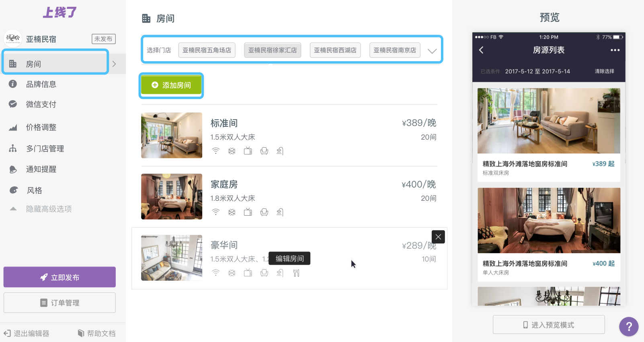Click the ¥400 起 listing image in preview
The width and height of the screenshot is (644, 342).
[549, 220]
